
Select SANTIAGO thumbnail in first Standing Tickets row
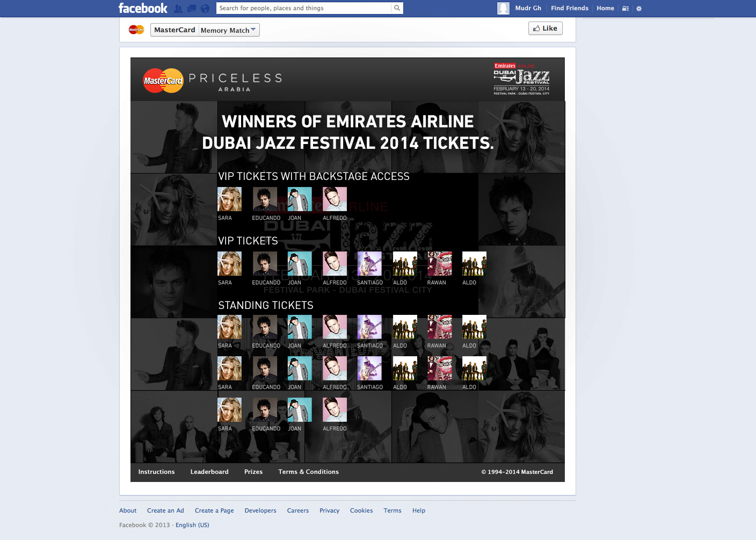click(369, 327)
